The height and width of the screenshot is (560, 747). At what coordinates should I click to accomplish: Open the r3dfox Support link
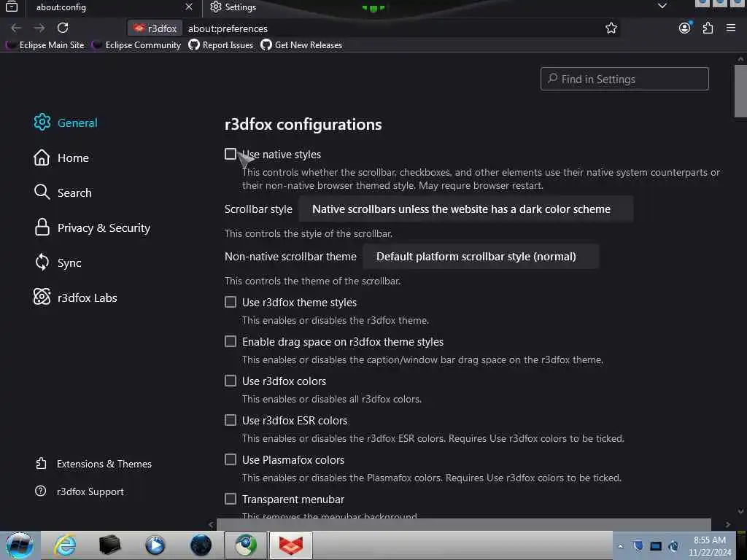[x=90, y=491]
